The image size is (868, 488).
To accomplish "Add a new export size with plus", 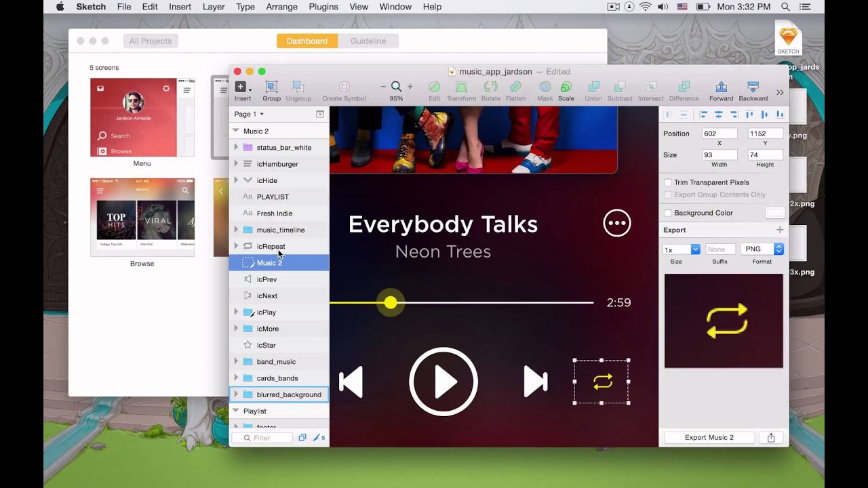I will (x=780, y=230).
